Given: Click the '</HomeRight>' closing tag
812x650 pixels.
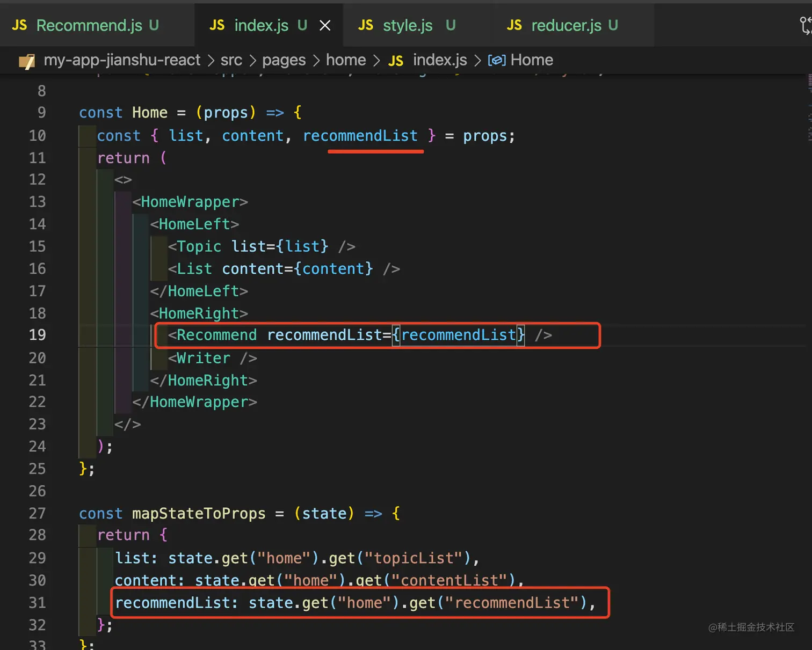Looking at the screenshot, I should click(204, 381).
